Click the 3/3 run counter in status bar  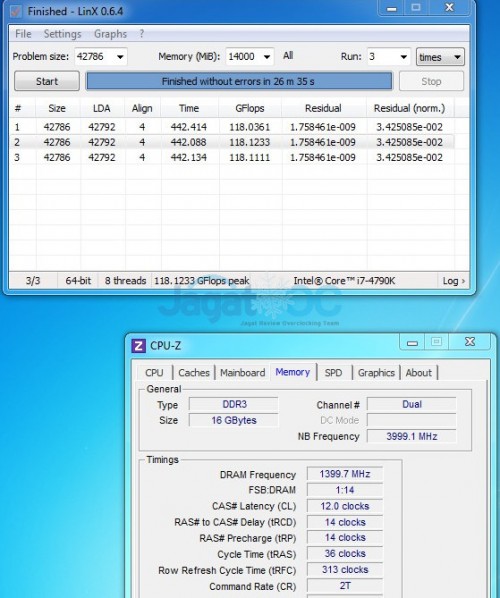click(33, 281)
